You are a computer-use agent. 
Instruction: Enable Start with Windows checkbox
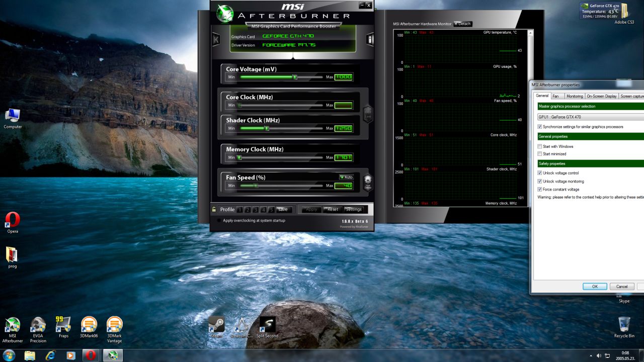pos(540,146)
